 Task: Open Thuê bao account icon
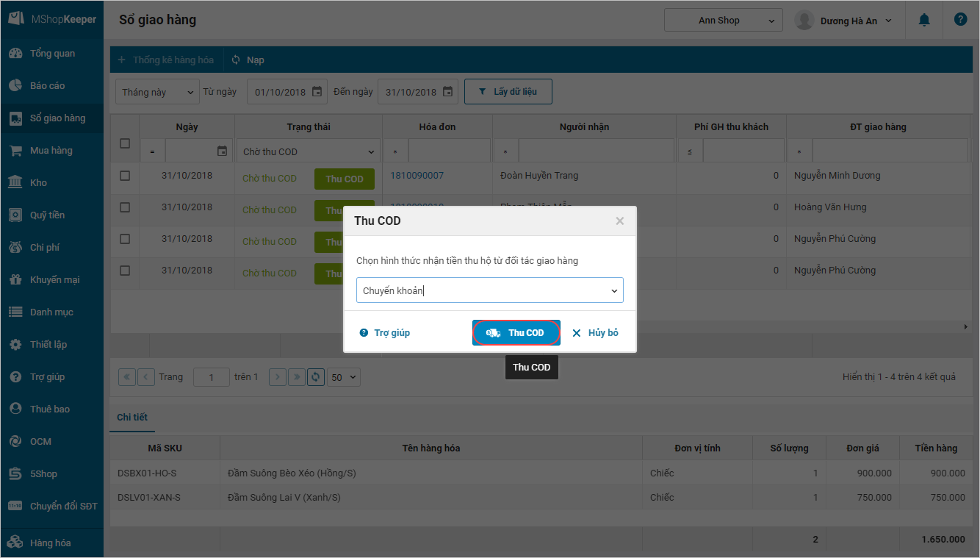click(15, 409)
